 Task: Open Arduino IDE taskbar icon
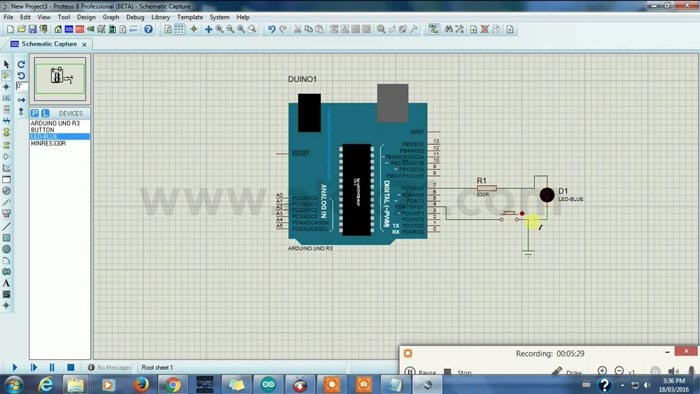(268, 384)
